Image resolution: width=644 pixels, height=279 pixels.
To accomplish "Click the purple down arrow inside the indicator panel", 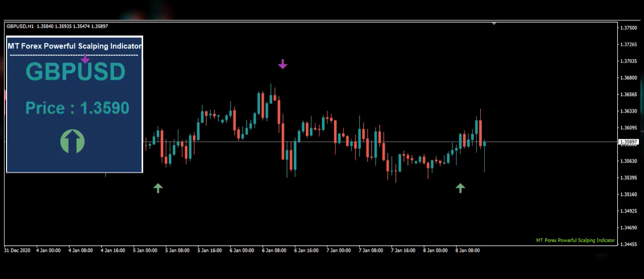I will pyautogui.click(x=85, y=59).
